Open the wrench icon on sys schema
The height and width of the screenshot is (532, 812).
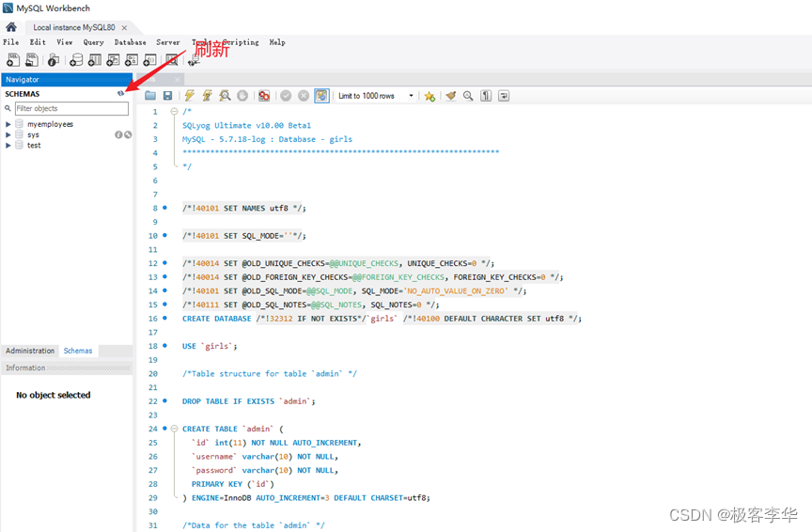(128, 134)
